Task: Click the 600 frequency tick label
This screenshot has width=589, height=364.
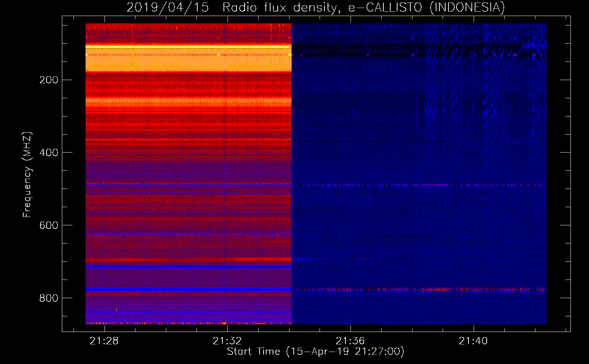Action: pyautogui.click(x=49, y=226)
